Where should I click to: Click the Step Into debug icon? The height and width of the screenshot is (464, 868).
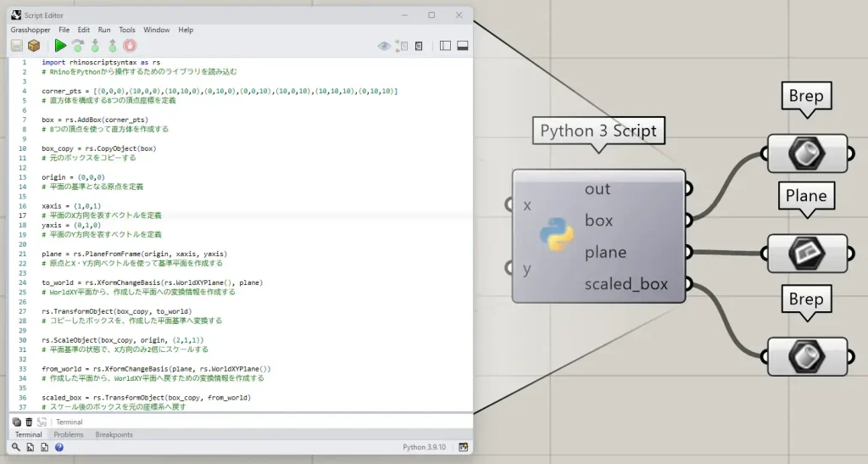pyautogui.click(x=95, y=46)
